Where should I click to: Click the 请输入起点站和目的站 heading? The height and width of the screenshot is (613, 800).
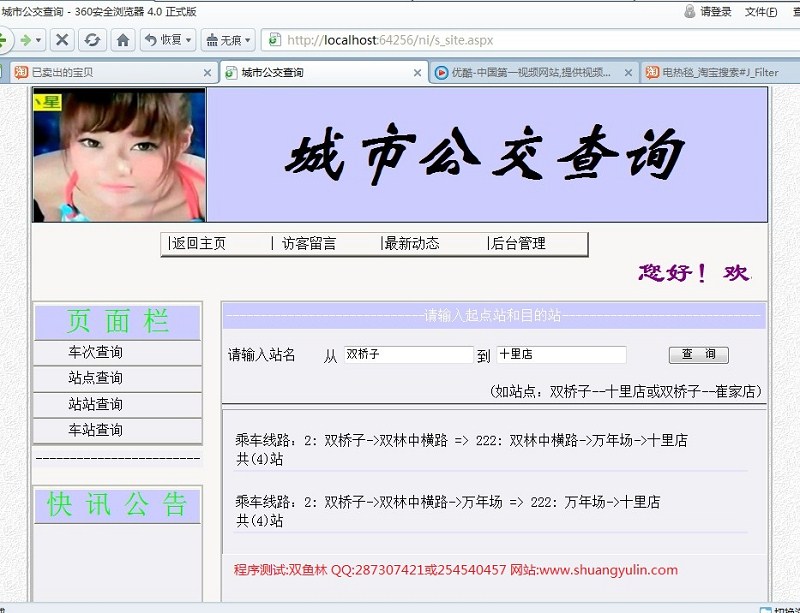point(492,315)
